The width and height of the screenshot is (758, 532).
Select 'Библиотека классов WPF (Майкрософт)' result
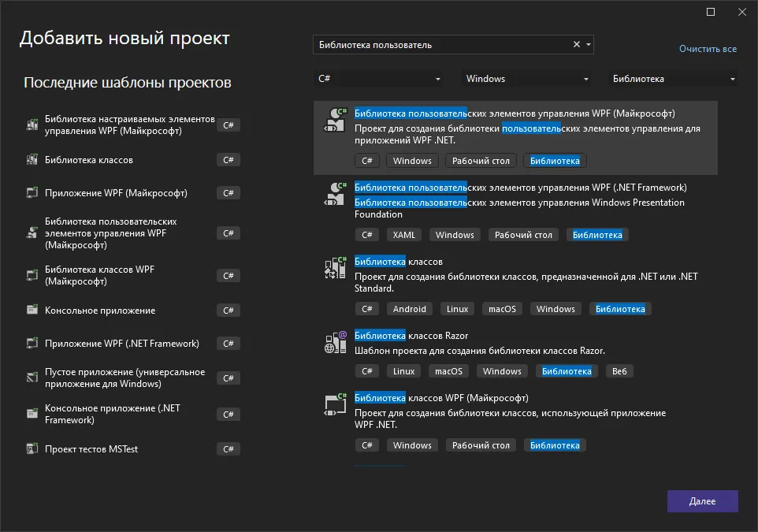coord(515,422)
